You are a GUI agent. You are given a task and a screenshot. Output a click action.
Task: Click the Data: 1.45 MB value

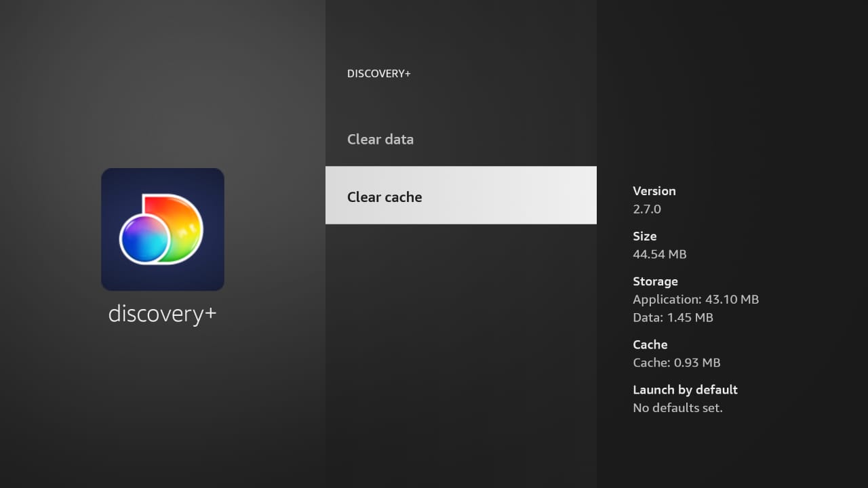click(673, 317)
